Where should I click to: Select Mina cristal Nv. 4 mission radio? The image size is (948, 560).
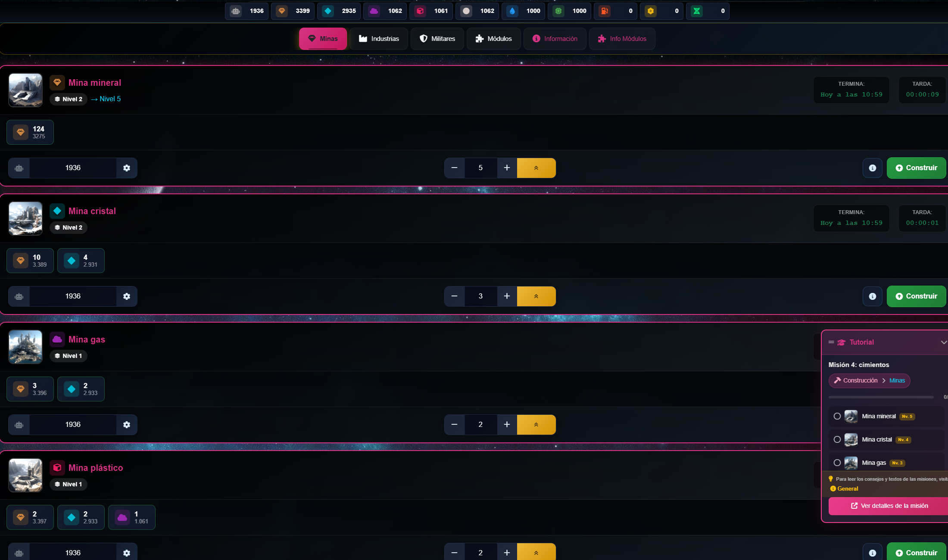[x=837, y=440]
